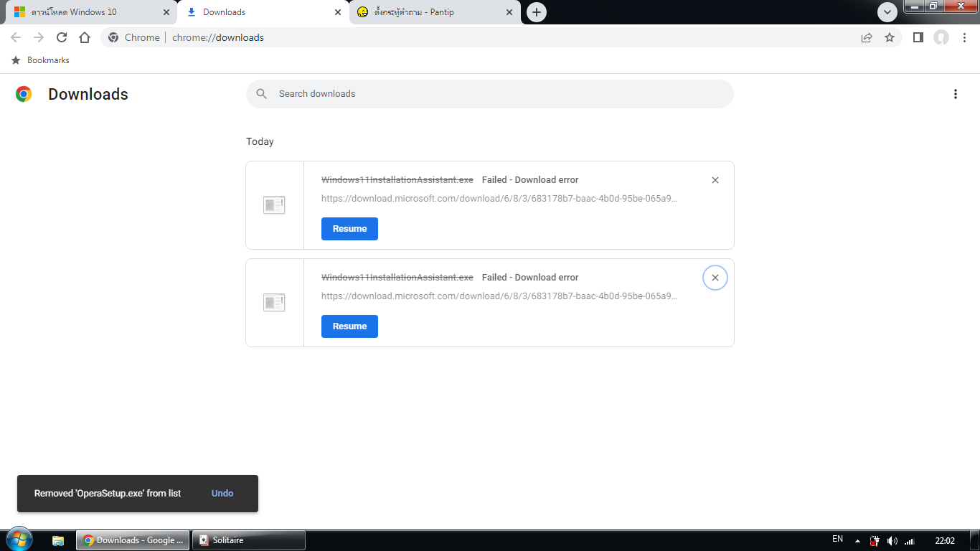
Task: Open Downloads page more actions menu
Action: (x=955, y=94)
